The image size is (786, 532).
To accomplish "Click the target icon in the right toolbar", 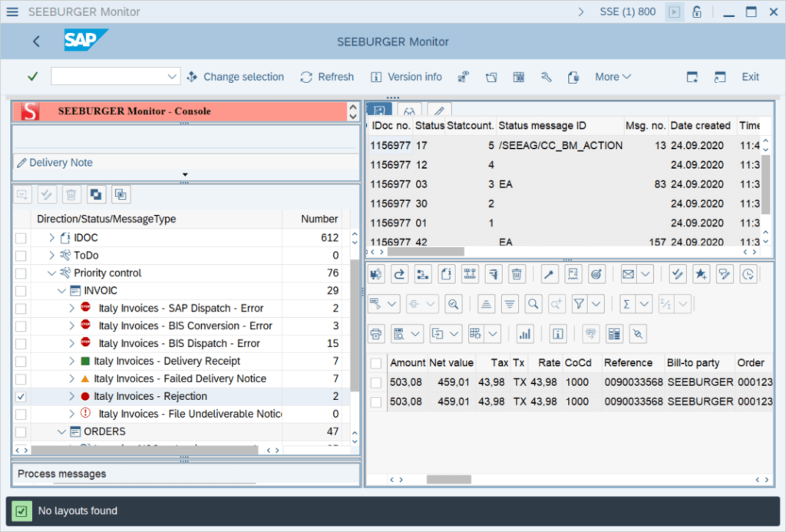I will click(596, 274).
